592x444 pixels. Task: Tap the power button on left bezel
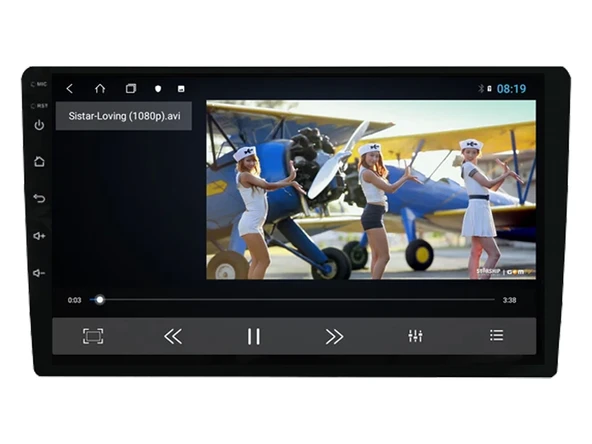39,125
